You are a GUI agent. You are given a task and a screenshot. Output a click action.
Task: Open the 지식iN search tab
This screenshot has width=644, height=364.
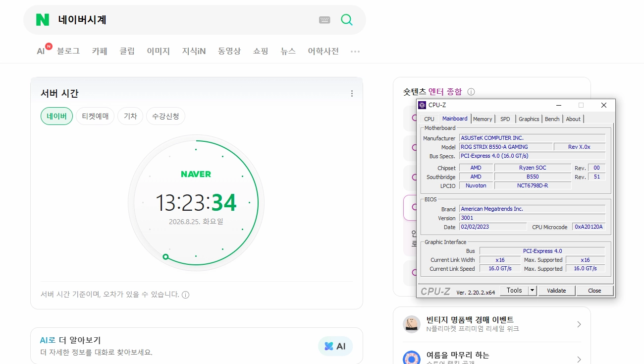194,51
